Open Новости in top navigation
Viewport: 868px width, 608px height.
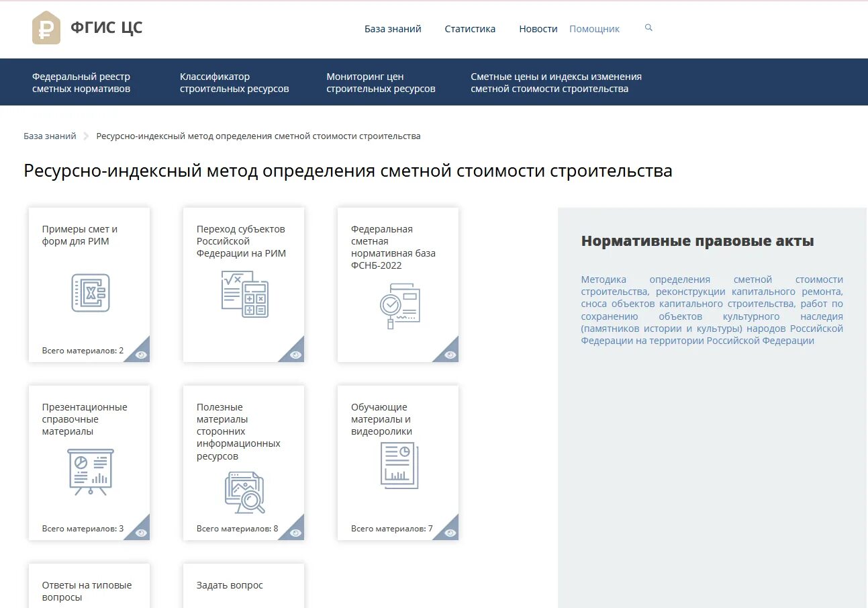point(538,29)
